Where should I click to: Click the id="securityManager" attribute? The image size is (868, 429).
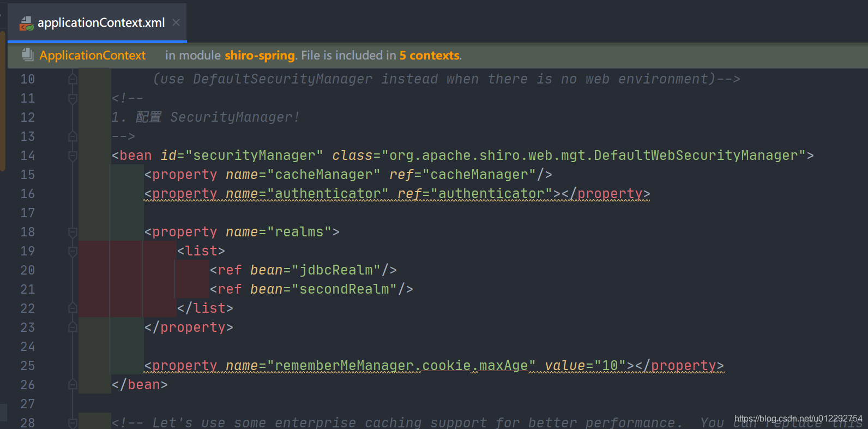pyautogui.click(x=242, y=156)
